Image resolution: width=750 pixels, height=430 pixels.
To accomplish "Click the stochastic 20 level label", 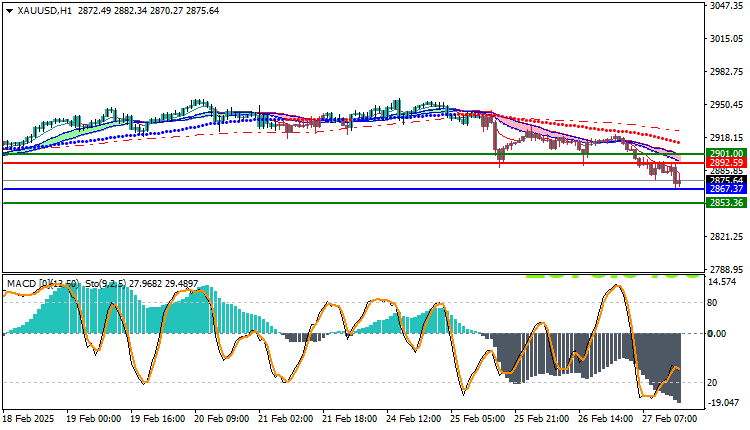I will 712,383.
